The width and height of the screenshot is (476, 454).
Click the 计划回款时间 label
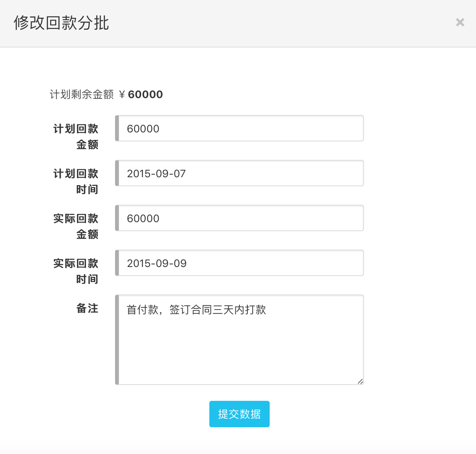pos(76,181)
